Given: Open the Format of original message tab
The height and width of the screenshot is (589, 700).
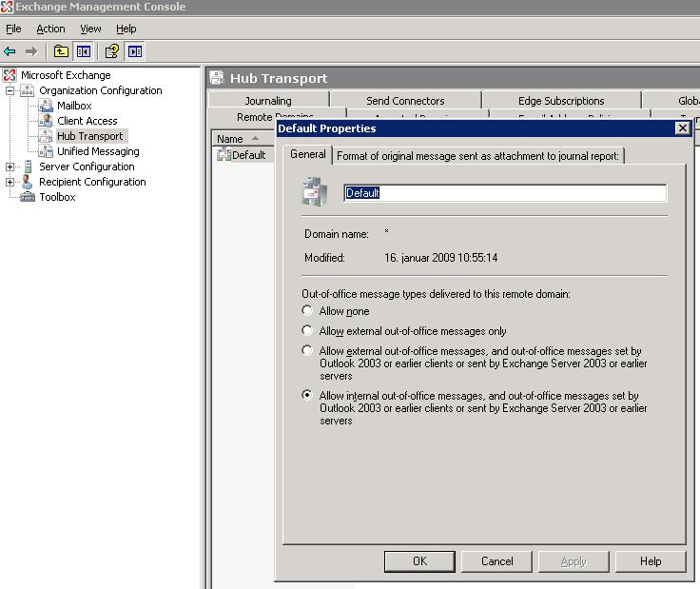Looking at the screenshot, I should tap(477, 156).
